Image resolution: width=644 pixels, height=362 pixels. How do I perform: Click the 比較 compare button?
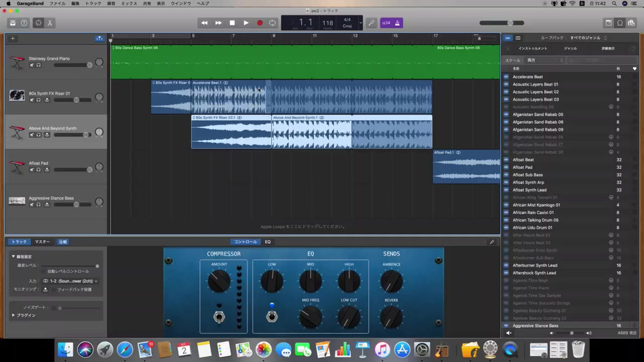tap(63, 242)
